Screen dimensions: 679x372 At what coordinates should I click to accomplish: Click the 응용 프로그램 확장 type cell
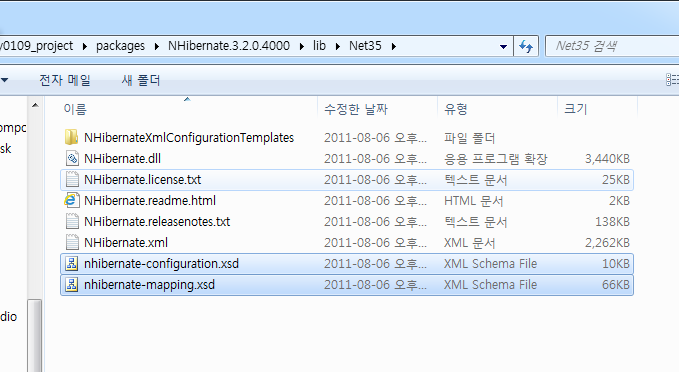pyautogui.click(x=496, y=159)
